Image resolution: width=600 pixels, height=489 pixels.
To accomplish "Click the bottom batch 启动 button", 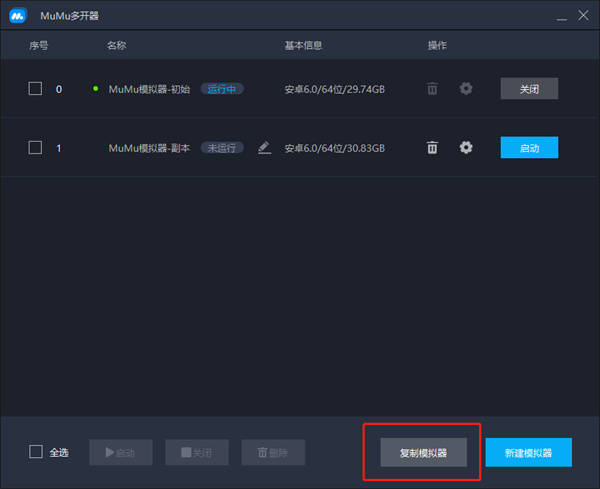I will (x=121, y=453).
